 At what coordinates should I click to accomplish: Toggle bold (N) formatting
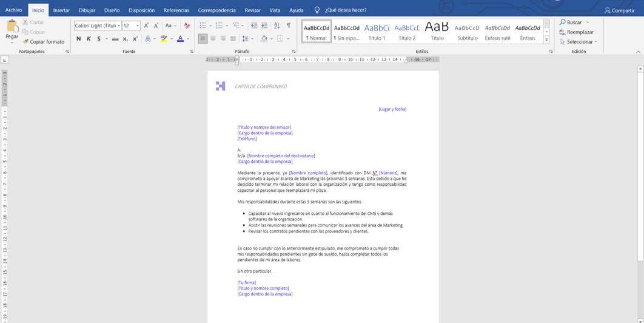point(78,39)
